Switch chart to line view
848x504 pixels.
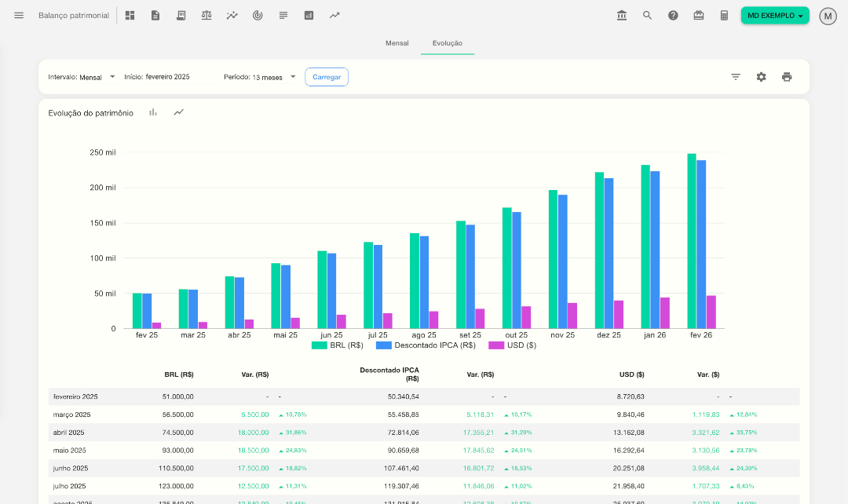pos(179,112)
